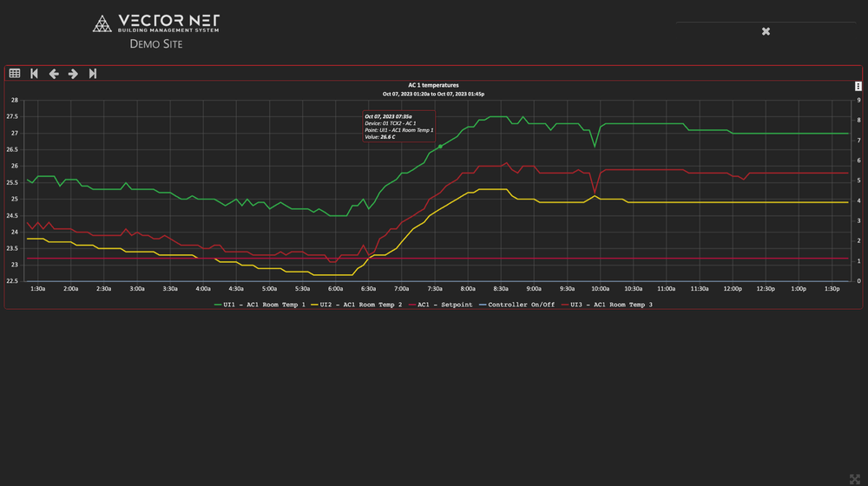Jump to first time period
This screenshot has height=486, width=868.
[34, 74]
